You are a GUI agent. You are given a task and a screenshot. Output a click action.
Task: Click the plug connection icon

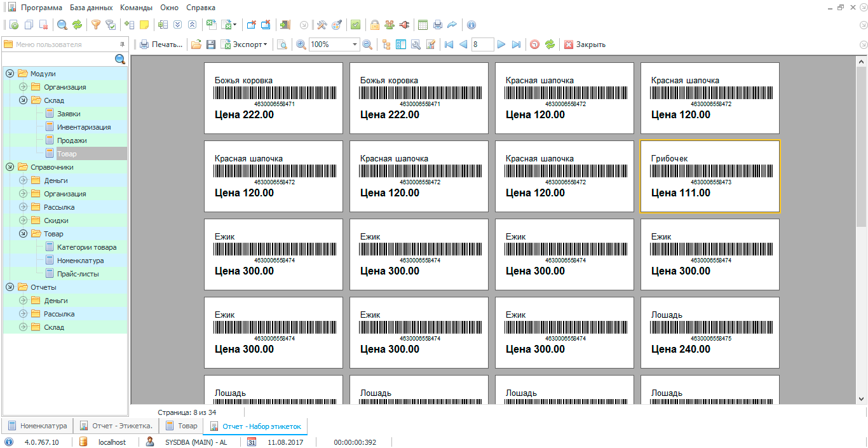pyautogui.click(x=404, y=25)
